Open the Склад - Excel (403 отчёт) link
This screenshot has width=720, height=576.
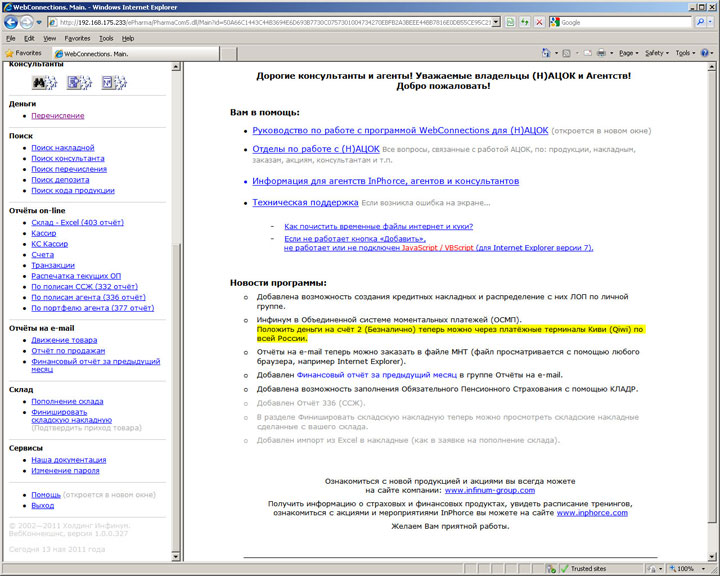point(78,223)
